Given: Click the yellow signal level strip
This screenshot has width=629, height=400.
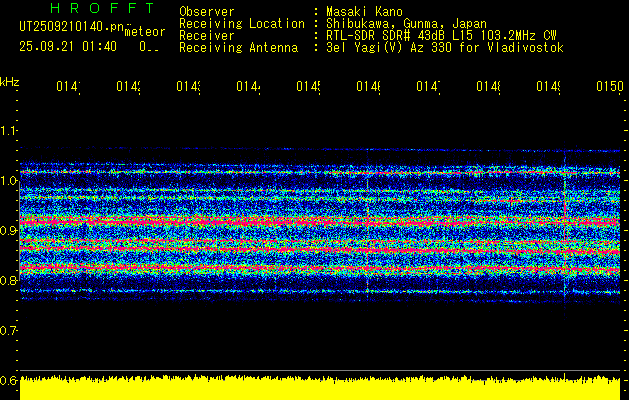Looking at the screenshot, I should [320, 389].
